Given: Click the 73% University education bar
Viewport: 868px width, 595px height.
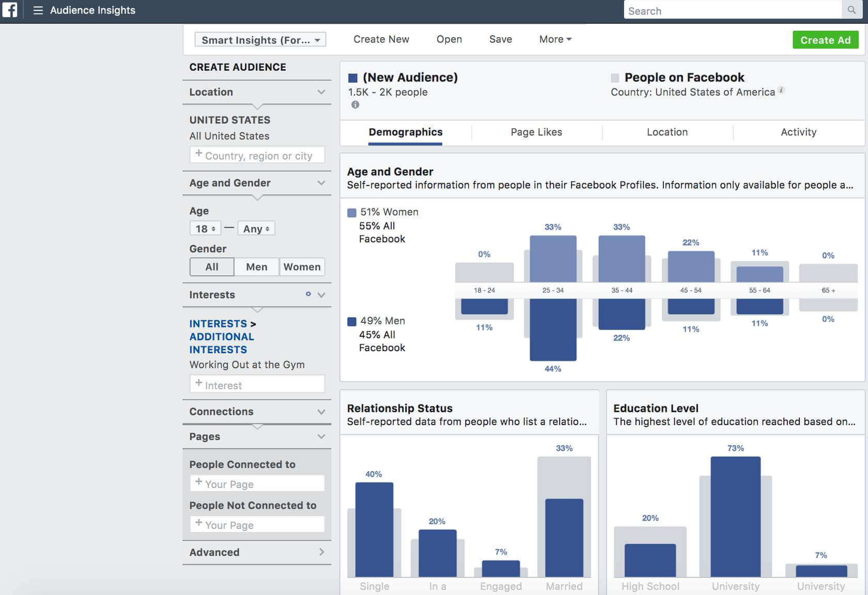Looking at the screenshot, I should click(x=736, y=516).
